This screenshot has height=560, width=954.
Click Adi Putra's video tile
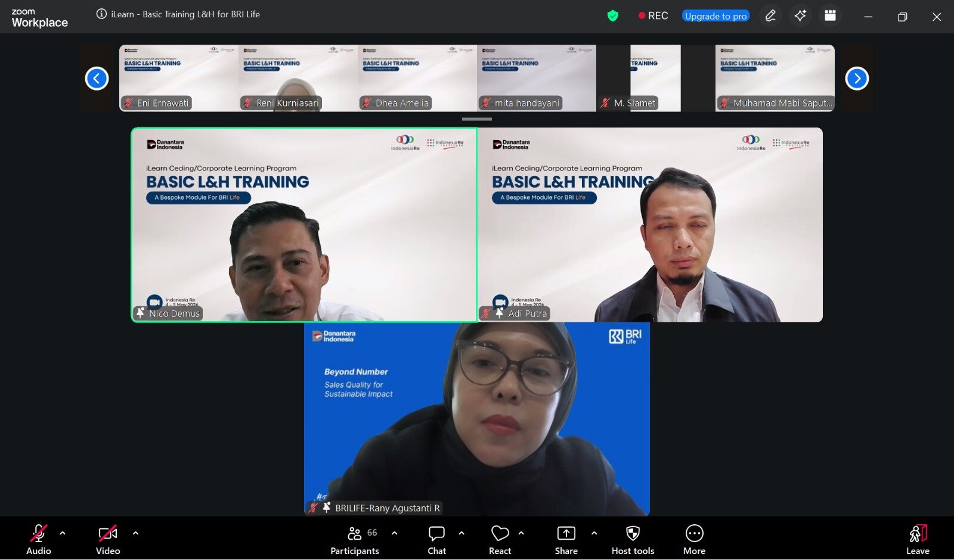650,225
